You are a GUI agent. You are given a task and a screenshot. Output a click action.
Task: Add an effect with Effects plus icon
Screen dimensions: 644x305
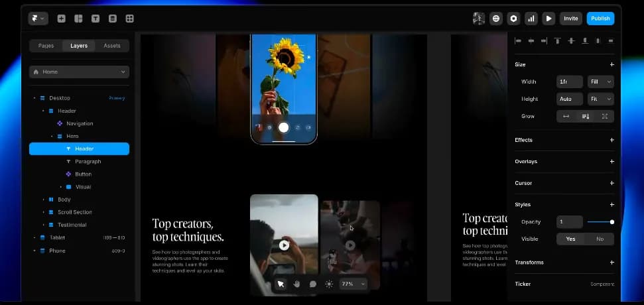tap(612, 140)
